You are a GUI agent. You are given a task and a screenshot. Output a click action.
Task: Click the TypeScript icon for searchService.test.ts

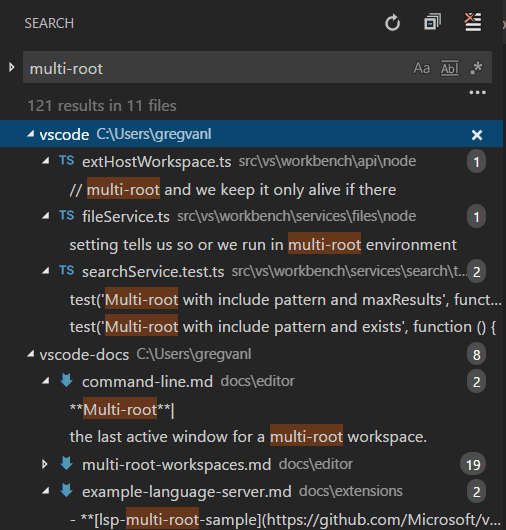point(66,270)
